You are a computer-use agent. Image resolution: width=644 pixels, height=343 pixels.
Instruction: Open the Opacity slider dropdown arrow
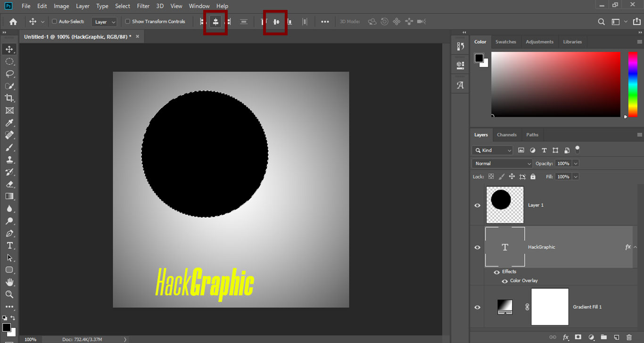576,163
